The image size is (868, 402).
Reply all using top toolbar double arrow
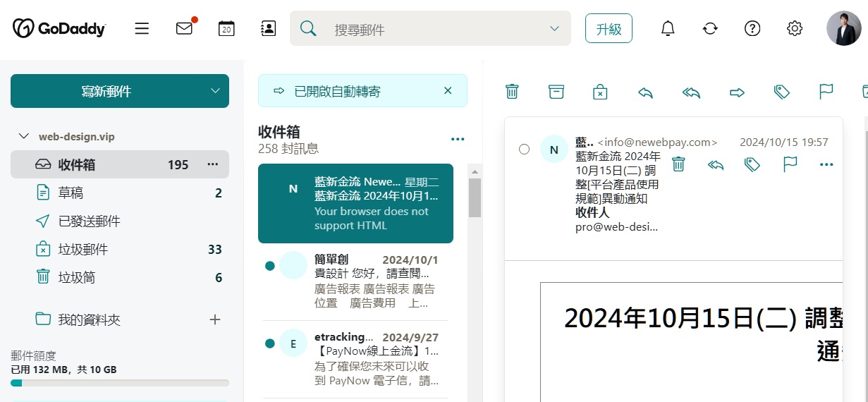691,92
